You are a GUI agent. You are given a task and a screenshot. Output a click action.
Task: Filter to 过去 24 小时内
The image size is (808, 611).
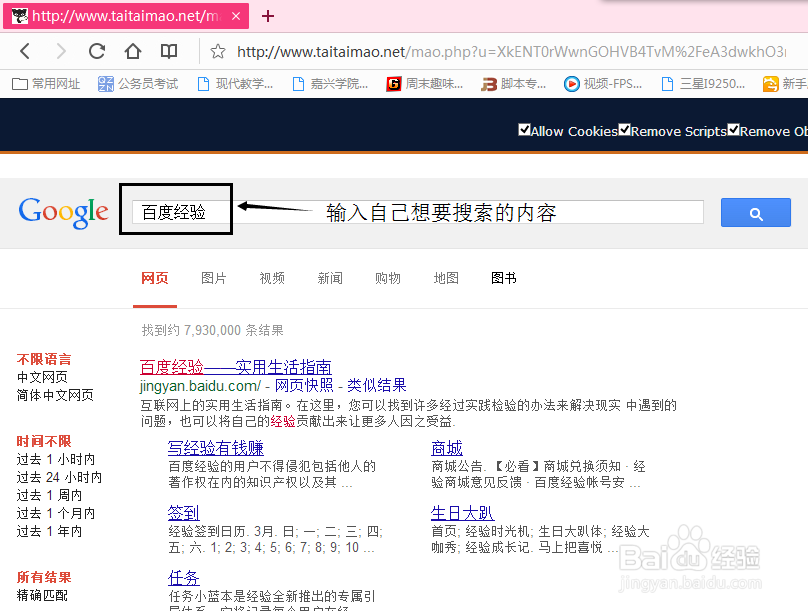[59, 477]
